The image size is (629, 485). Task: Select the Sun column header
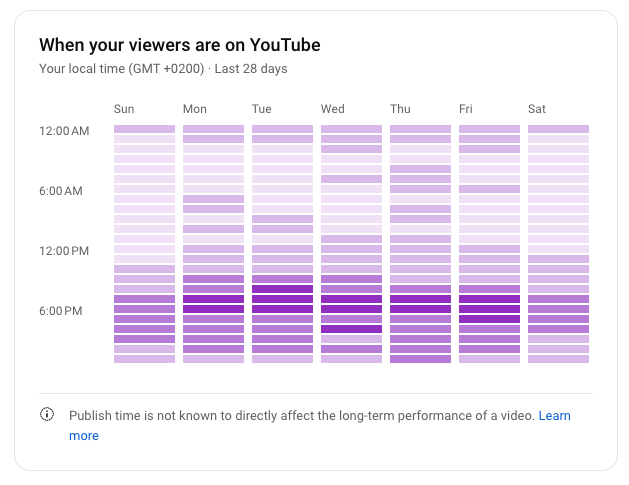[124, 109]
